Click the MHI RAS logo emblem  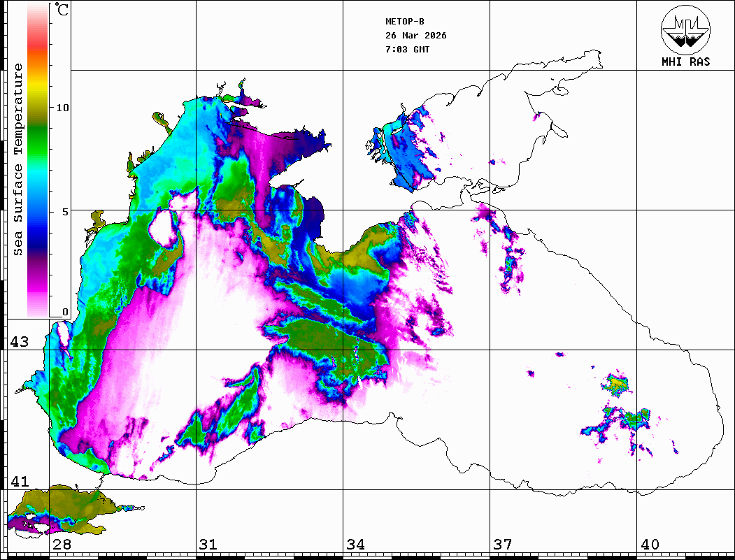pos(685,30)
